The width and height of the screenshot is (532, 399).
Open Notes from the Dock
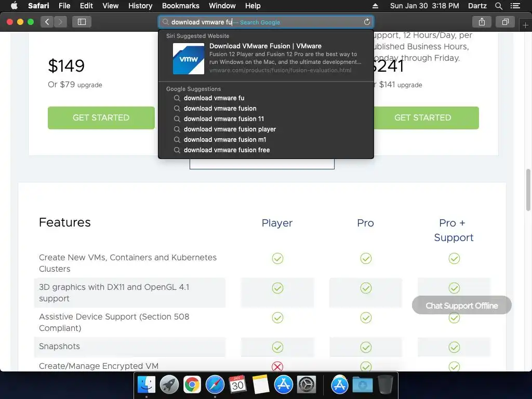[261, 385]
